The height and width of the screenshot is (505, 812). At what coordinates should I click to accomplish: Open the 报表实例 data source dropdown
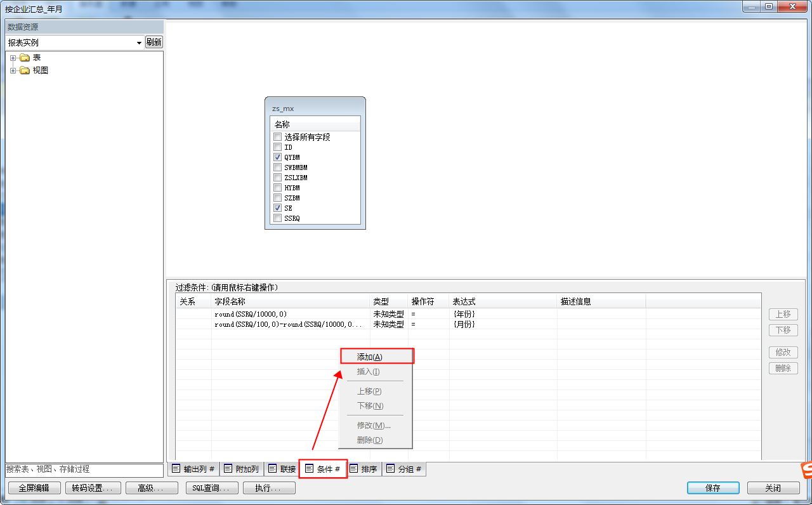(139, 43)
